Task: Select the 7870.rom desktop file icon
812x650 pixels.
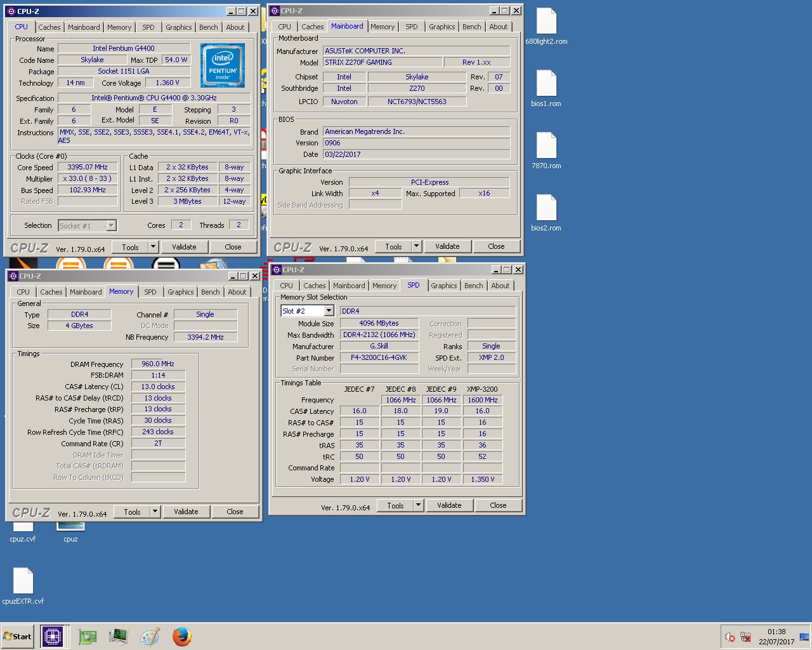Action: point(546,151)
